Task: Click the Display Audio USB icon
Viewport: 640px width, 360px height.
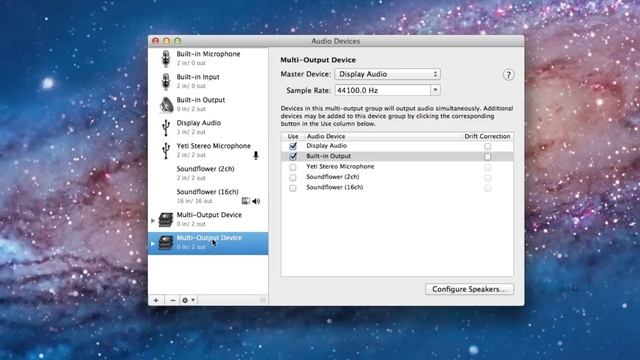Action: 166,127
